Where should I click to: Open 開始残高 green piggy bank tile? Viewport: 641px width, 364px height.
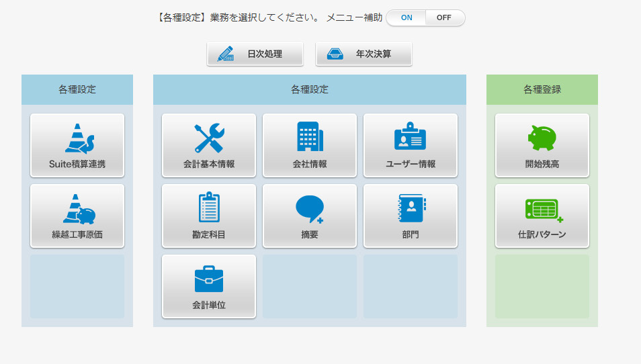542,146
